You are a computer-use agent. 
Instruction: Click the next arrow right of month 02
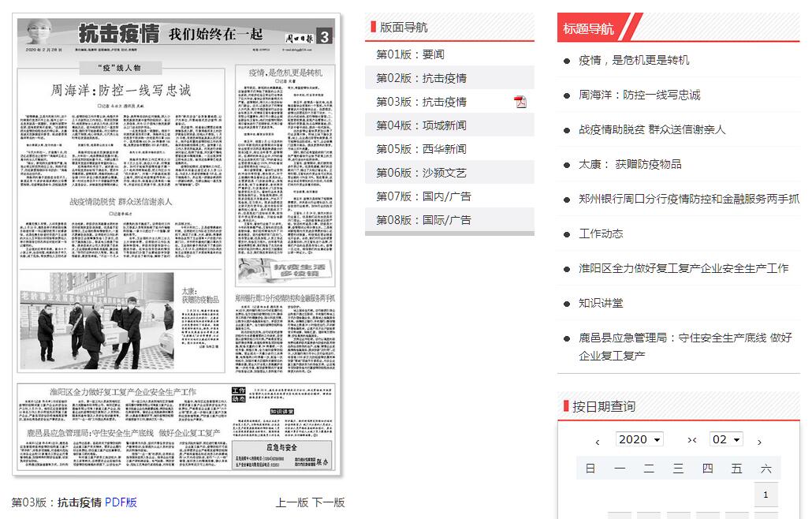(759, 441)
